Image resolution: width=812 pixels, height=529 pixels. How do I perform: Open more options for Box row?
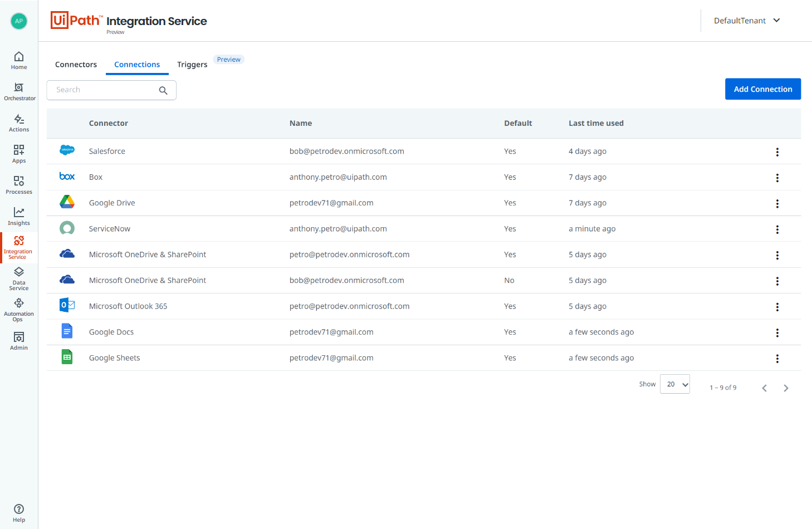tap(777, 178)
